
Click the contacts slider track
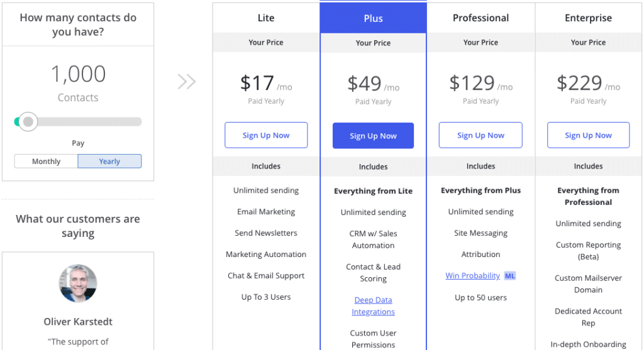coord(78,122)
